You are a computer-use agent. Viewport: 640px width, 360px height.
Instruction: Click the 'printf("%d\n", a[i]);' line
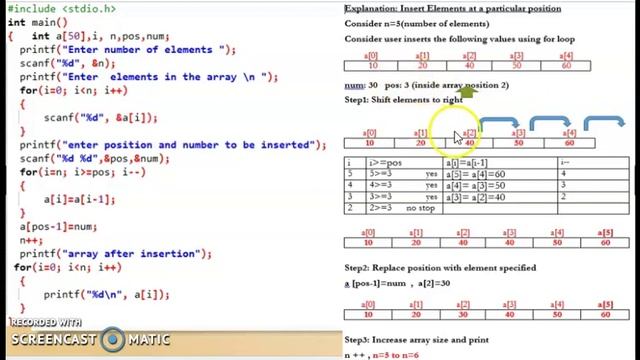pyautogui.click(x=107, y=295)
